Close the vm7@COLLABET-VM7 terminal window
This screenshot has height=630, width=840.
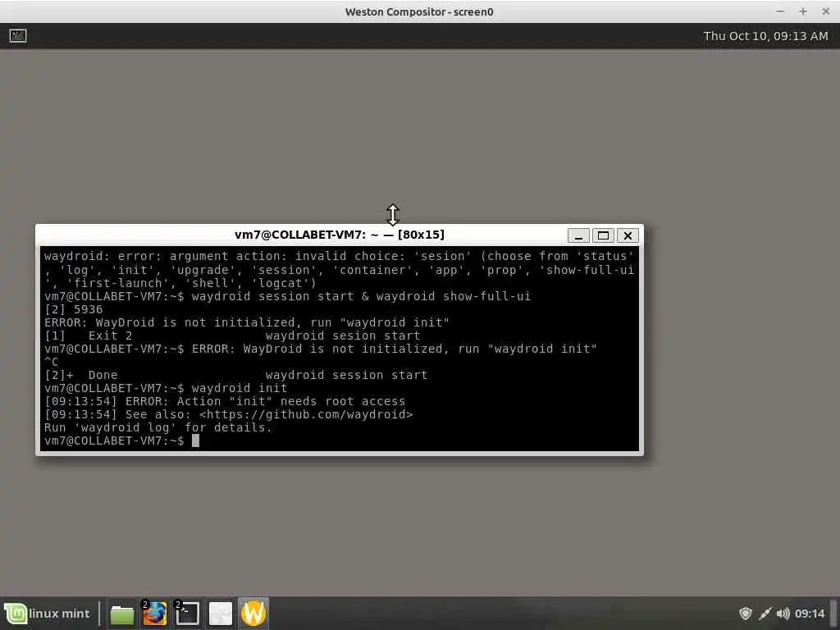point(628,235)
